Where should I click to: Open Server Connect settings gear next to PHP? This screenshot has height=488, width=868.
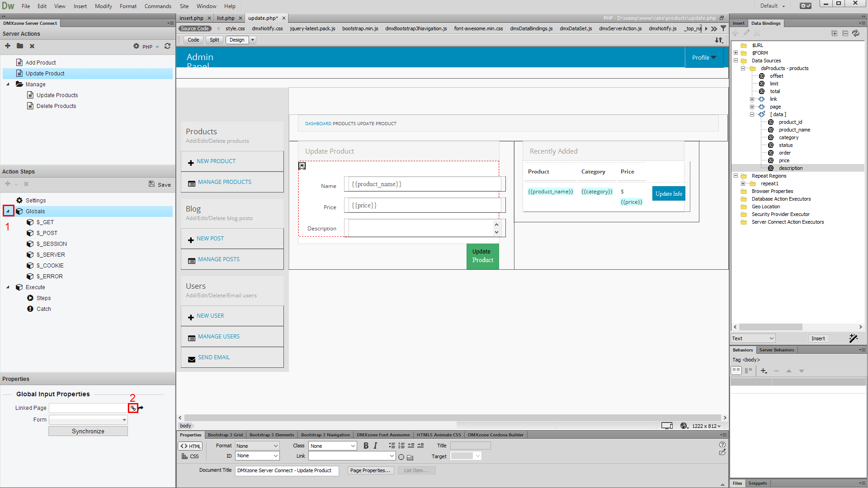click(x=136, y=46)
